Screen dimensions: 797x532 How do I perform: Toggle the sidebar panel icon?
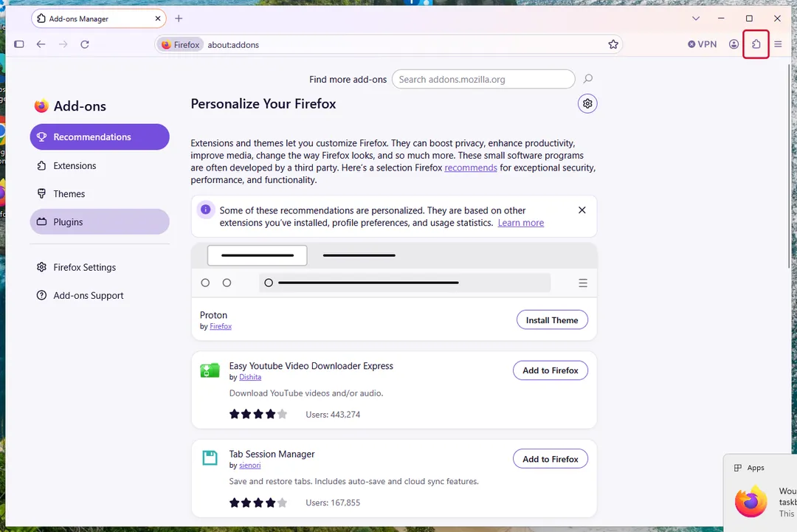tap(18, 44)
